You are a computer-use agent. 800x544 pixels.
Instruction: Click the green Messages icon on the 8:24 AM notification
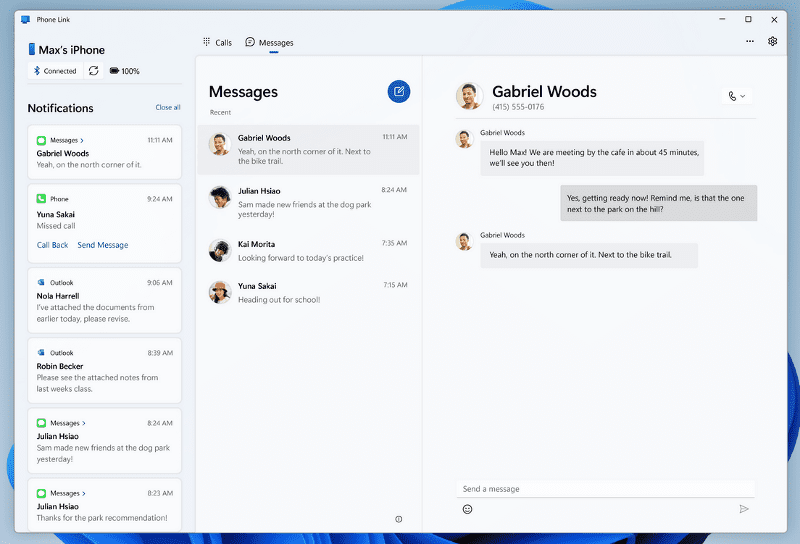click(x=41, y=423)
